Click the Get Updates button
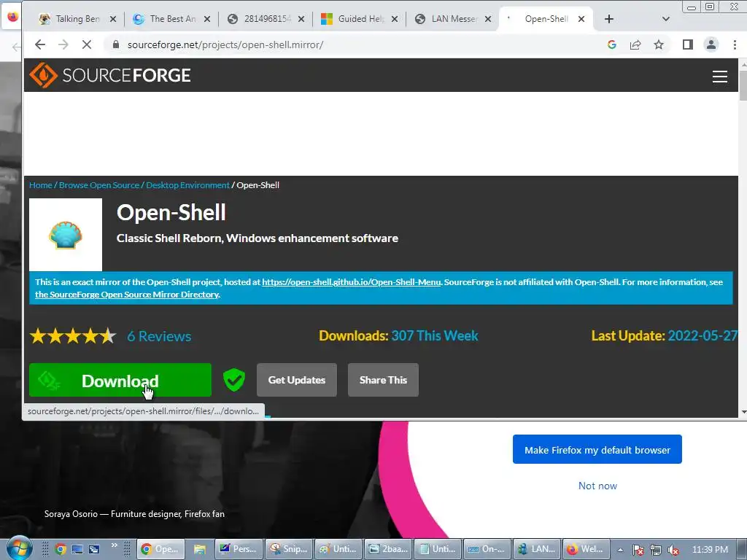This screenshot has width=747, height=560. (297, 380)
